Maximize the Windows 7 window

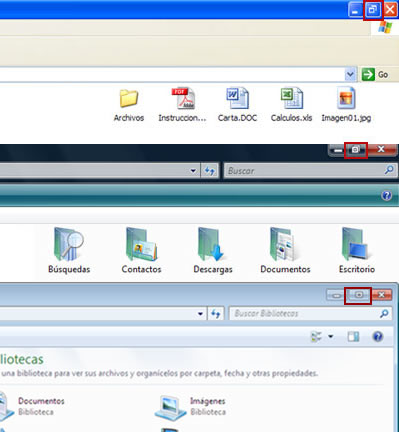click(359, 295)
